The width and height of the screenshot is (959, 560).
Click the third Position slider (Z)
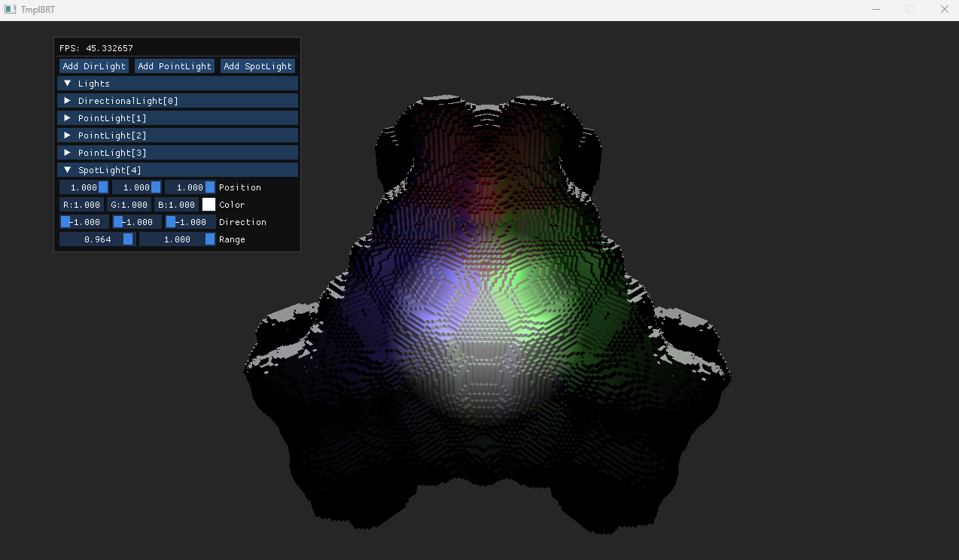coord(190,187)
